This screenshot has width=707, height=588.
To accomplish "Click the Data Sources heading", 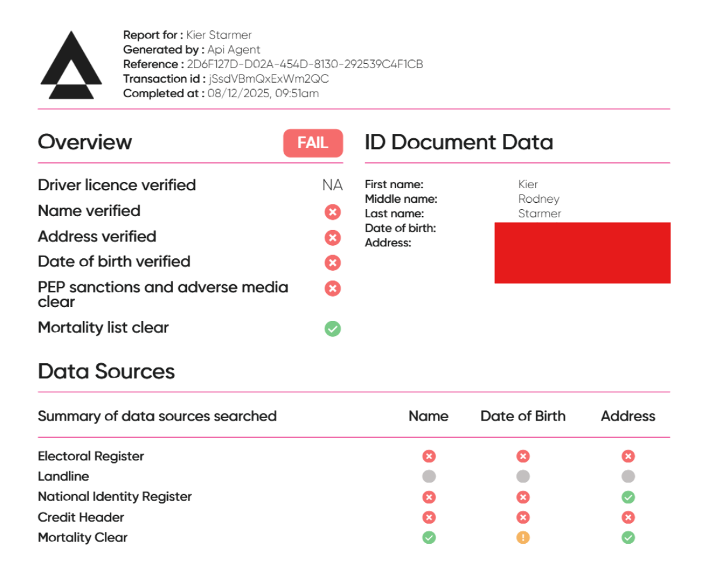I will [106, 371].
